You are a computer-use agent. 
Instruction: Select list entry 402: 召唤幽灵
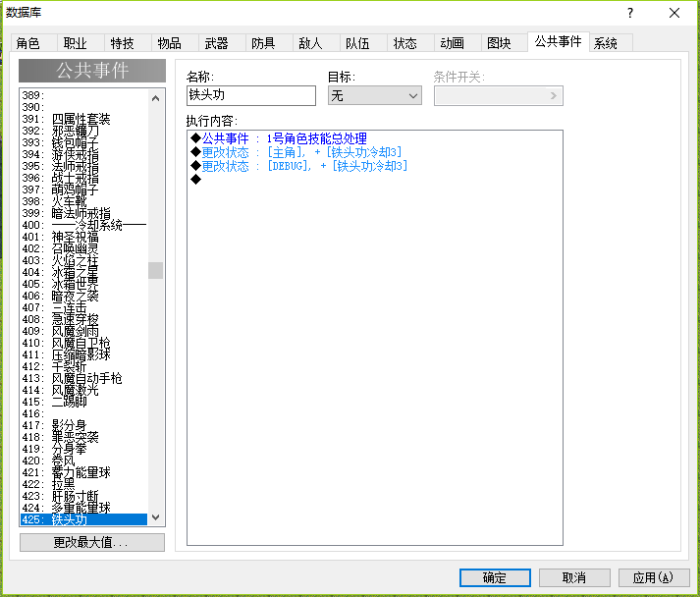coord(83,248)
